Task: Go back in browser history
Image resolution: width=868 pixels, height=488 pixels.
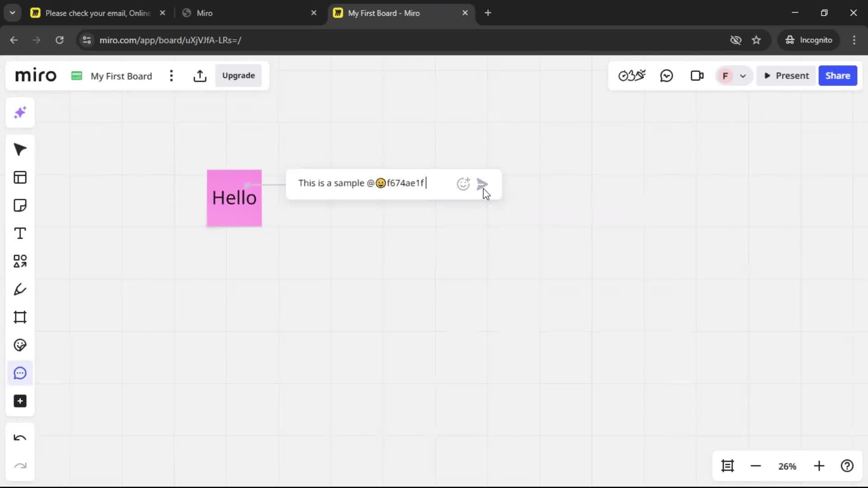Action: point(14,40)
